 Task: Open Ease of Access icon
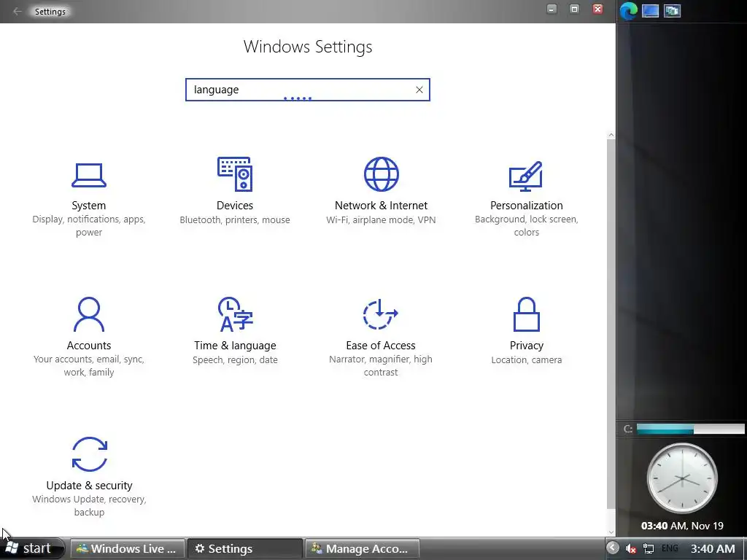(x=380, y=314)
